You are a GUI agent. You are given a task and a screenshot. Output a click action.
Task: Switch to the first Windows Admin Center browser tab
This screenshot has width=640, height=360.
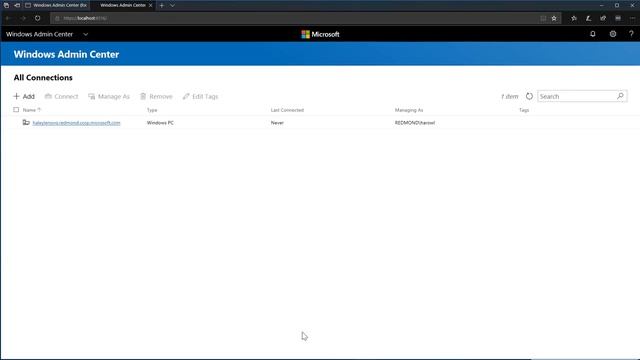[56, 5]
